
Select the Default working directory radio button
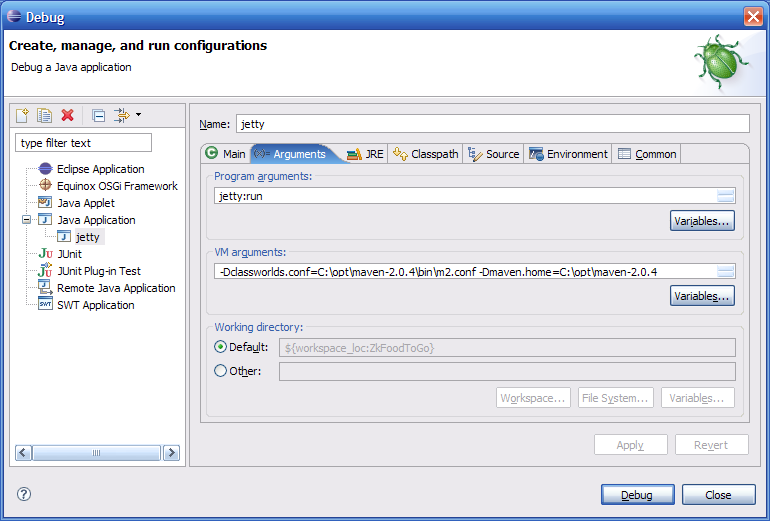coord(221,347)
